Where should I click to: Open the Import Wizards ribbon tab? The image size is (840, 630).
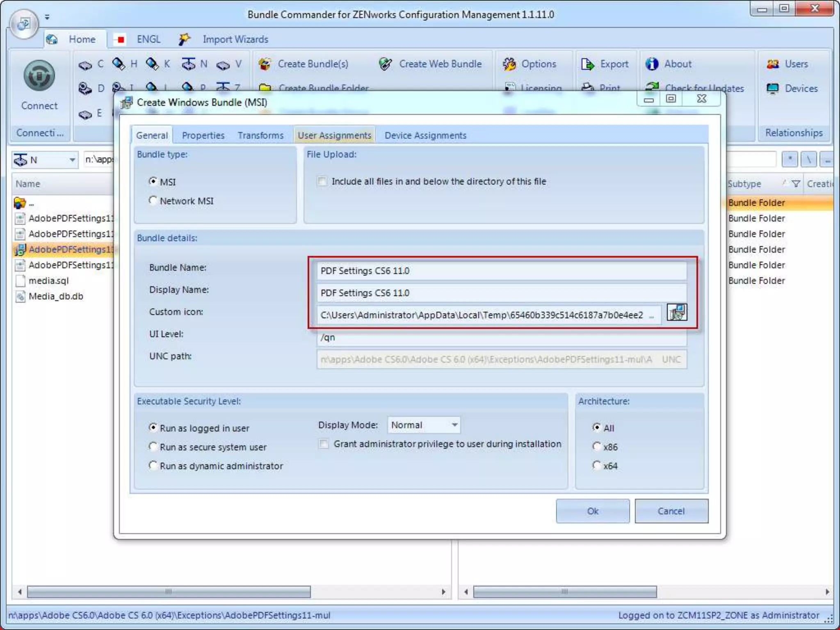tap(235, 39)
